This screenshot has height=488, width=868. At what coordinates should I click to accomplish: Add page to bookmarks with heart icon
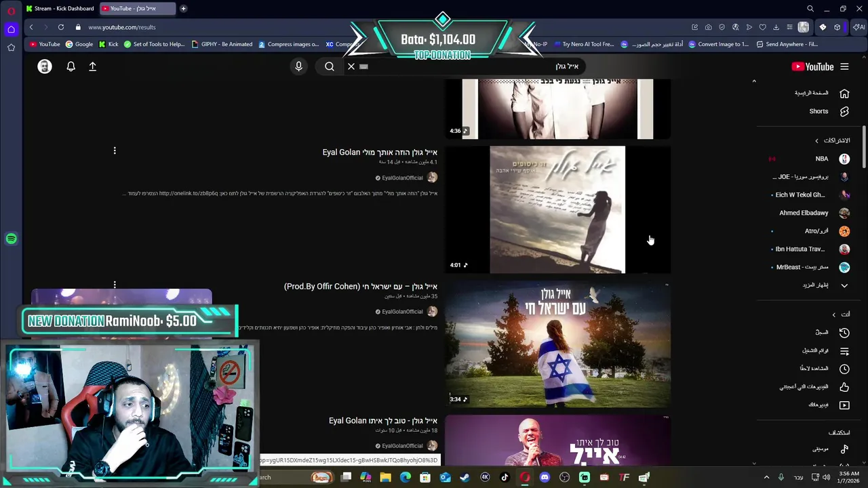coord(762,27)
